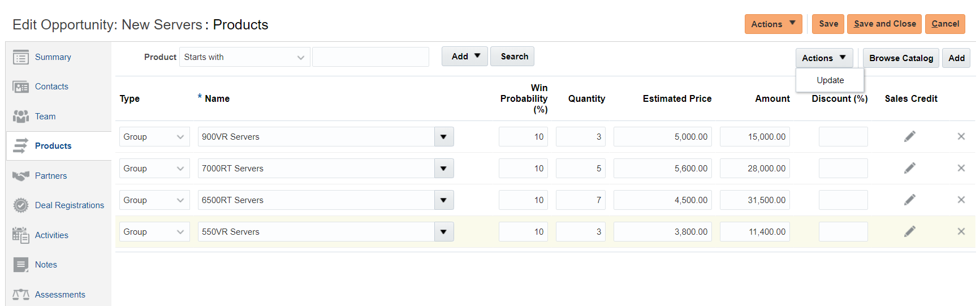The image size is (980, 306).
Task: Switch to the Partners tab
Action: [x=51, y=176]
